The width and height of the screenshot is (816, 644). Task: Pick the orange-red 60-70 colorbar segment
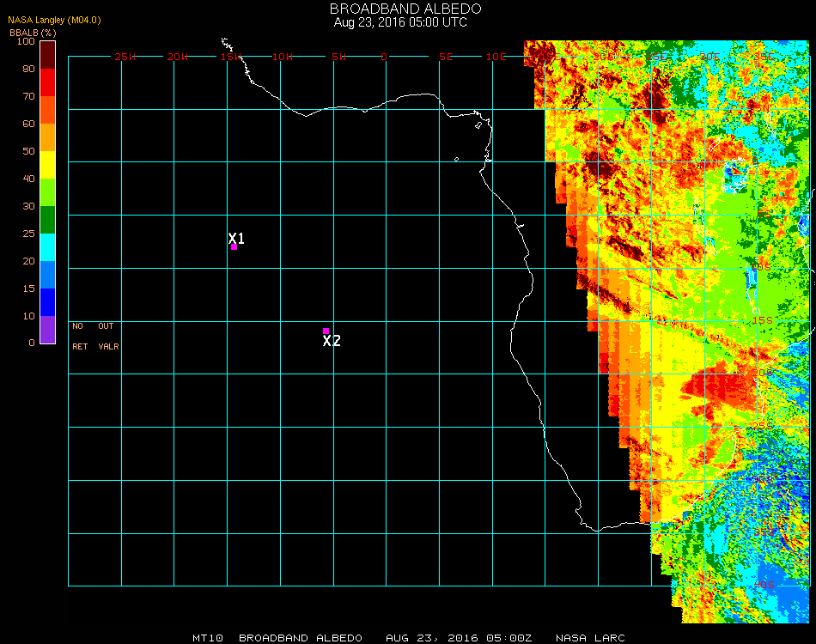pos(47,110)
